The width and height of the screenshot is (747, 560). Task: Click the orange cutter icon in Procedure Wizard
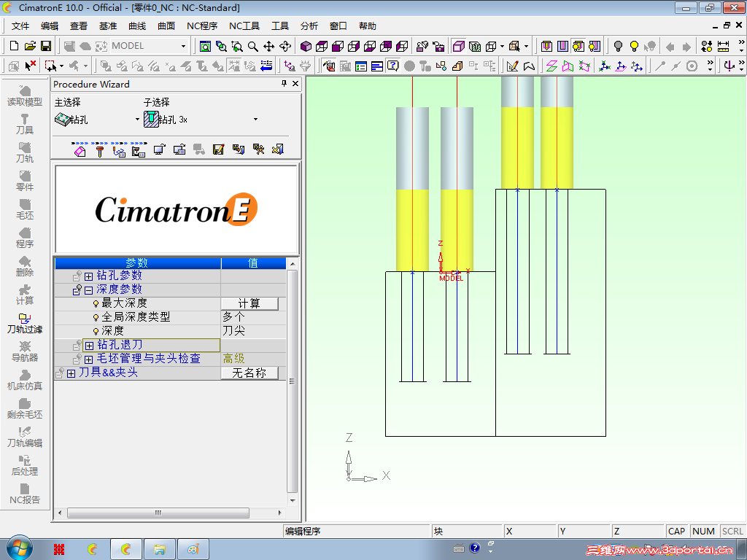tap(99, 151)
